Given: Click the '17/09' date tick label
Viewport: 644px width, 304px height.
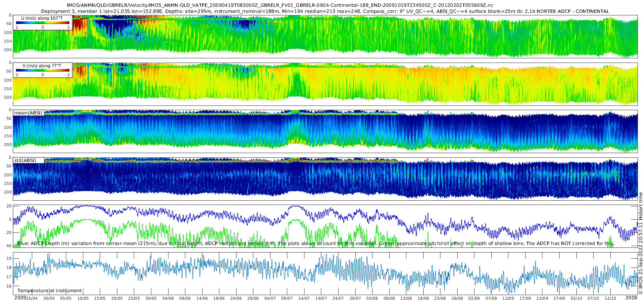Looking at the screenshot, I should [x=525, y=298].
